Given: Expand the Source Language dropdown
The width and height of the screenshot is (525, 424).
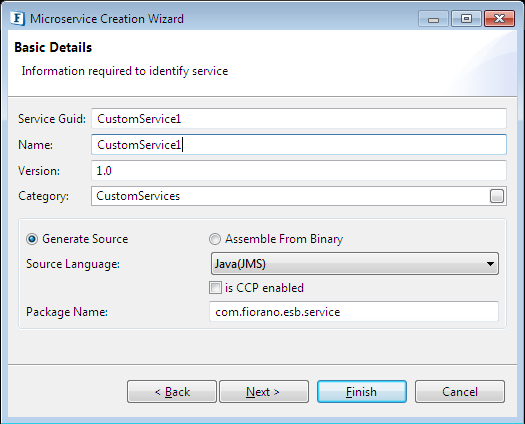Looking at the screenshot, I should (355, 264).
